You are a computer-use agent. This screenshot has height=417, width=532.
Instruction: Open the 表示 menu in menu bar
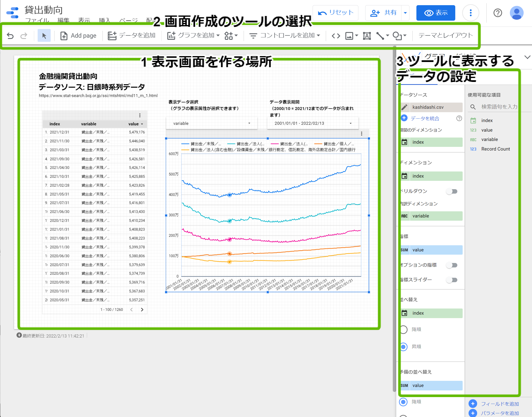click(84, 20)
